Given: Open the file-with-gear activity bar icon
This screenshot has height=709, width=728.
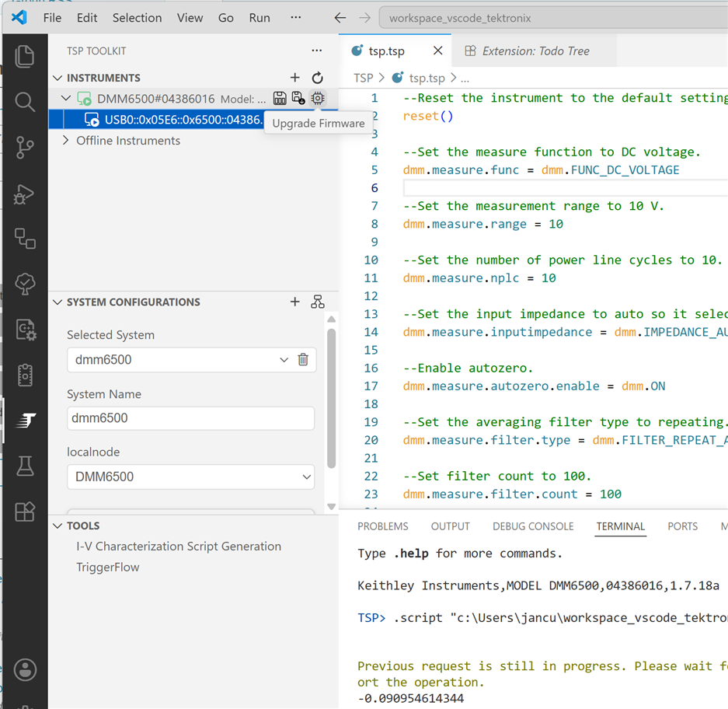Looking at the screenshot, I should point(25,330).
